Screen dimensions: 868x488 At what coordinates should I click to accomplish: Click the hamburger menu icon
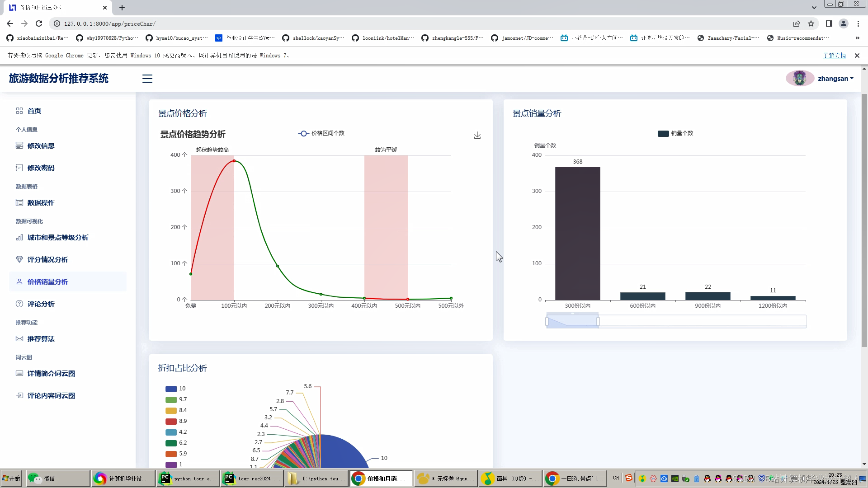147,79
